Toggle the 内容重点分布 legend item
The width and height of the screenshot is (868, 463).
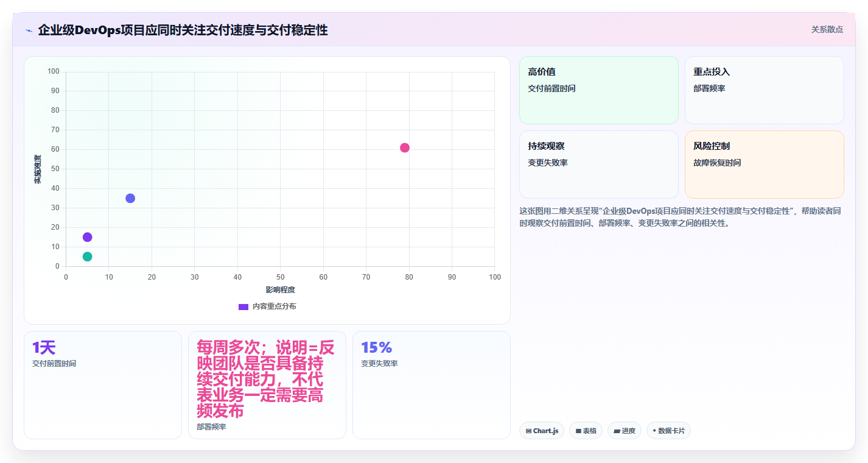click(x=267, y=306)
